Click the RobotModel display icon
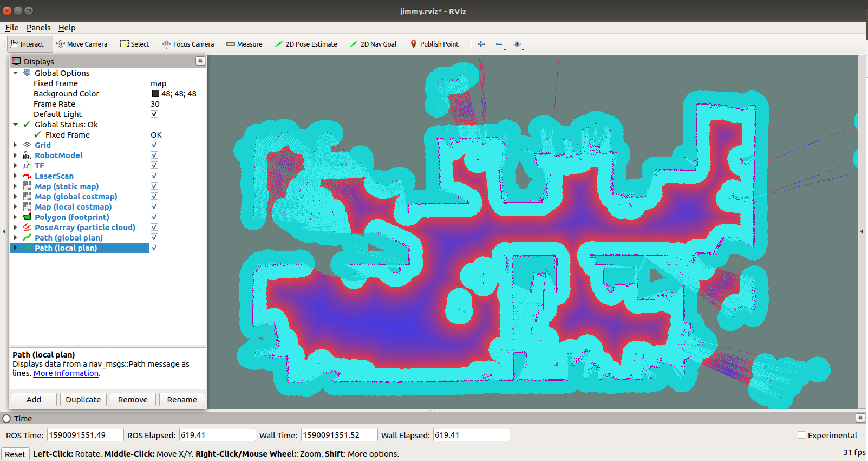This screenshot has width=868, height=461. click(x=27, y=155)
